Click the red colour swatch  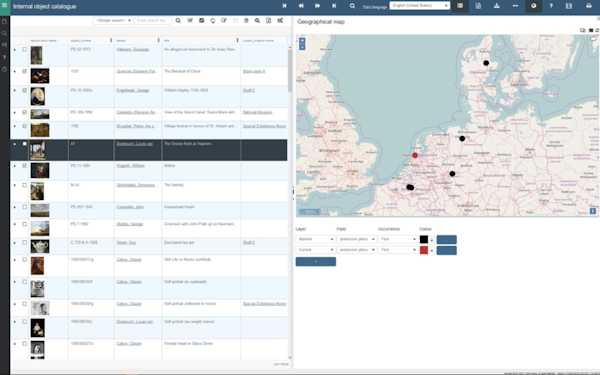(x=424, y=250)
